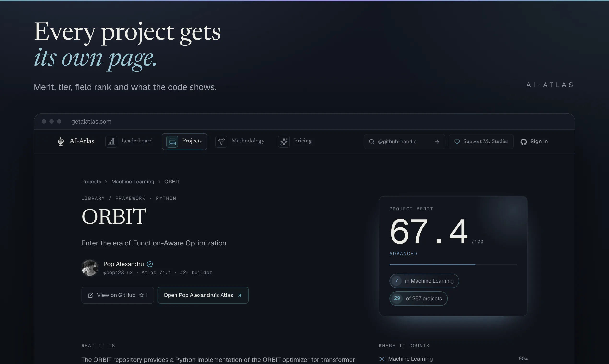Click the ORBIT project title heading

point(114,216)
